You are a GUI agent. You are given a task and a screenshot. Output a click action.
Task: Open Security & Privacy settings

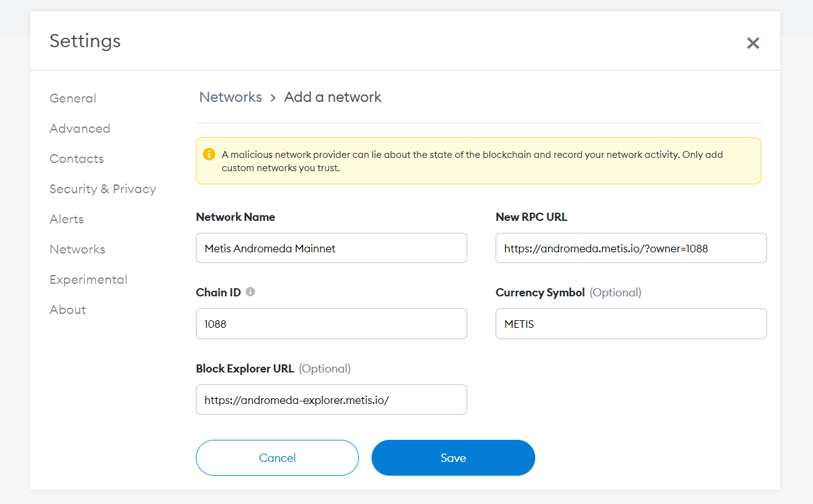103,189
